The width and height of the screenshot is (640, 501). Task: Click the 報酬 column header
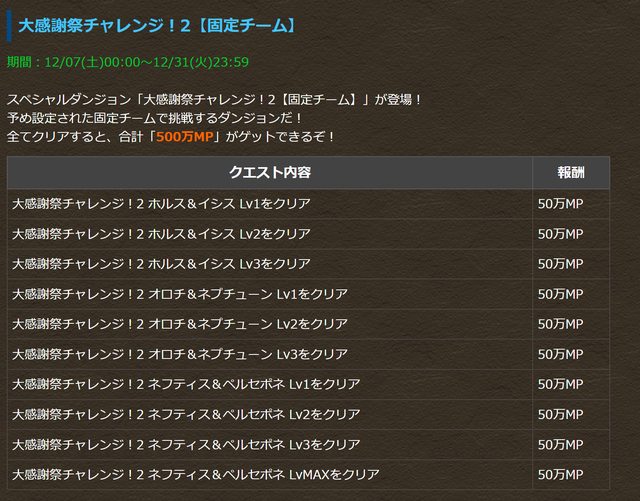coord(571,172)
